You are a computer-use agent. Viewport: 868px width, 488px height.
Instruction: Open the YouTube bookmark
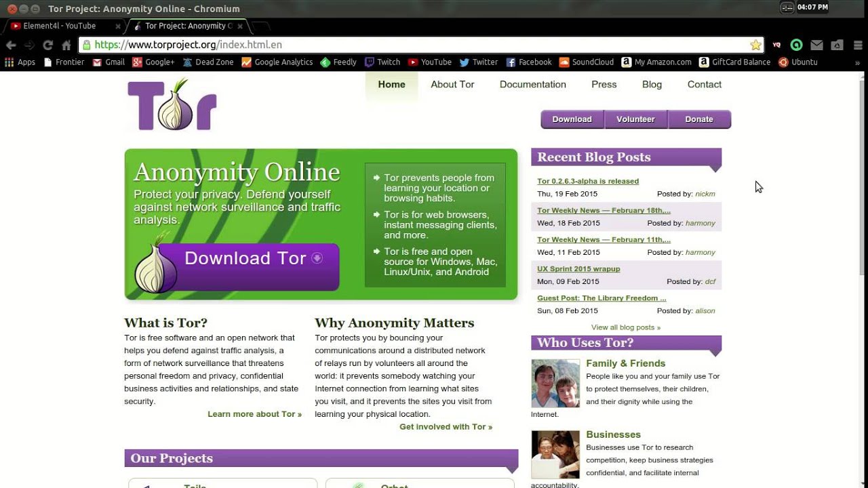coord(429,62)
